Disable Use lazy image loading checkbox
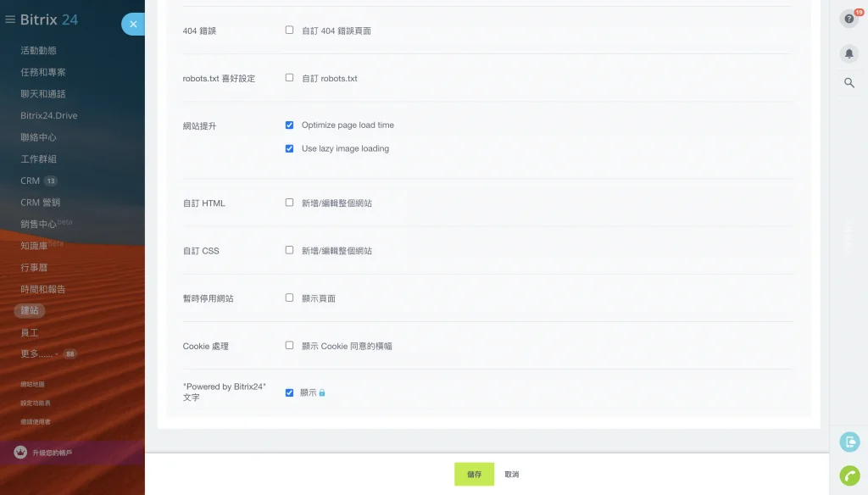 [x=289, y=148]
